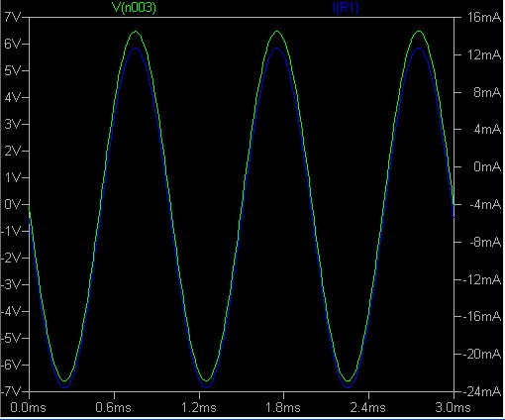The width and height of the screenshot is (505, 420).
Task: Click the -7V left axis label
Action: (11, 391)
